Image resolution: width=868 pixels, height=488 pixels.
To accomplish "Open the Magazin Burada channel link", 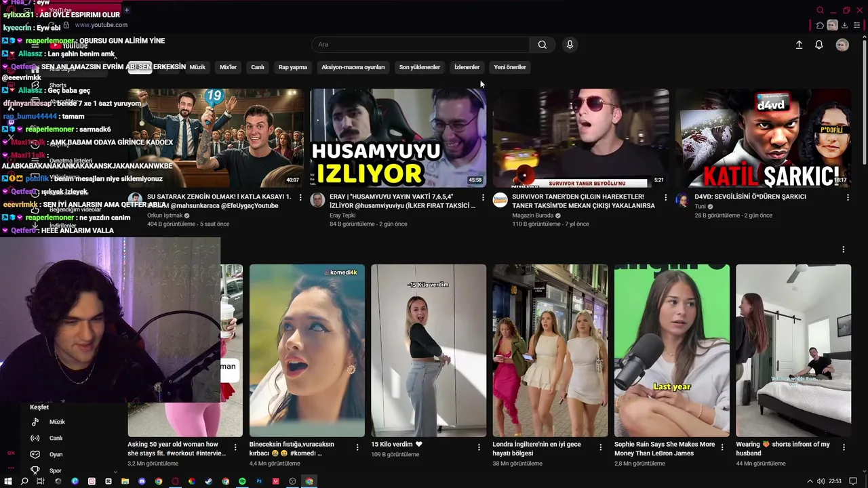I will (532, 216).
